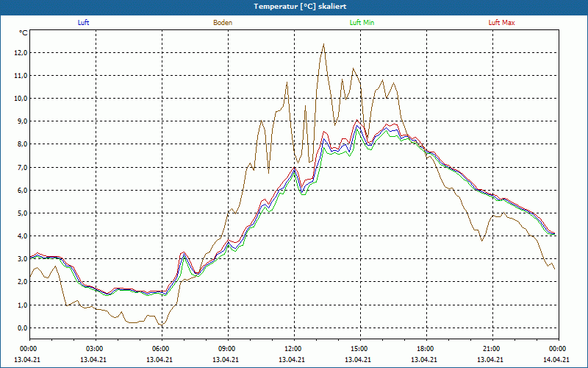Screen dimensions: 588x368
Task: Click the blue 'Luft' legend label
Action: [83, 23]
